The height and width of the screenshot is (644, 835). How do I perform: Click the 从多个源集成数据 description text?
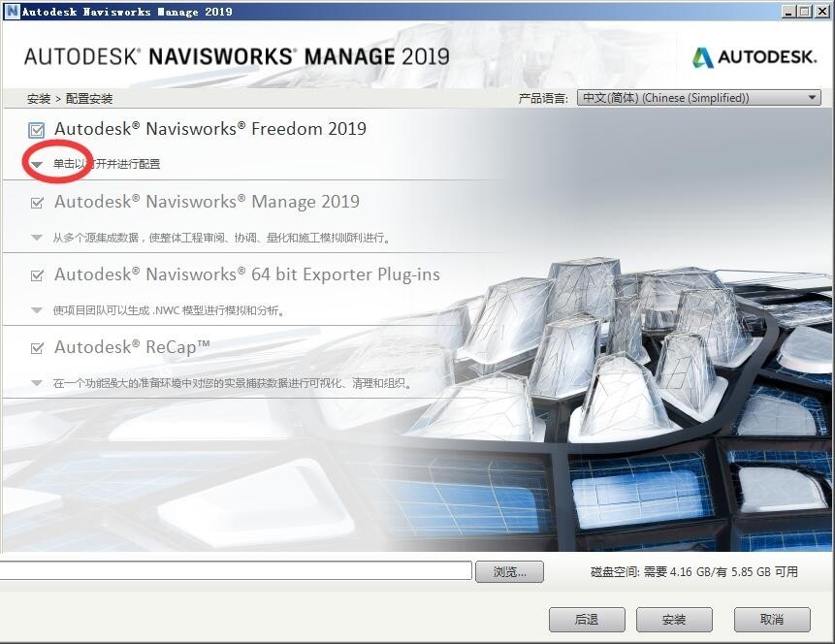(221, 238)
